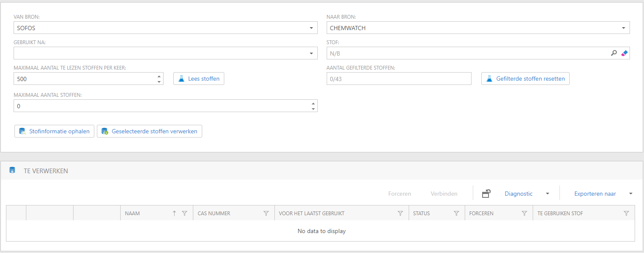Click the layout reset icon beside Diagnostic
This screenshot has height=253, width=644.
click(486, 194)
